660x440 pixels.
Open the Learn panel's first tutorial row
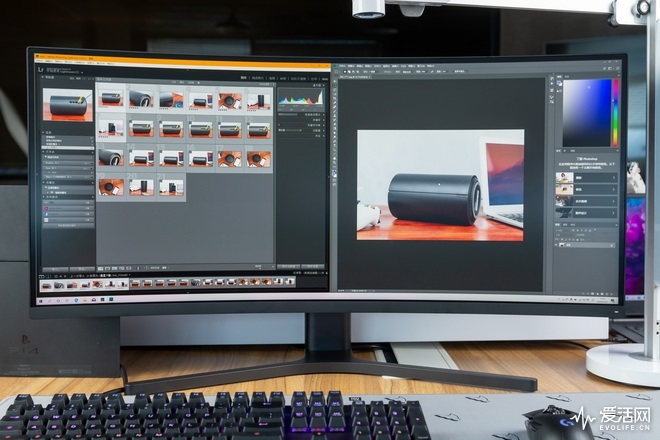tap(587, 178)
